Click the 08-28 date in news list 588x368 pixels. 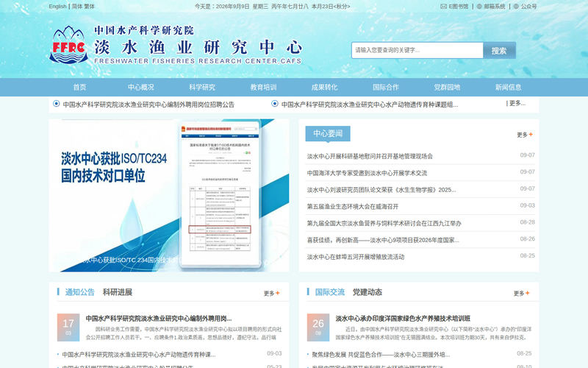(527, 222)
